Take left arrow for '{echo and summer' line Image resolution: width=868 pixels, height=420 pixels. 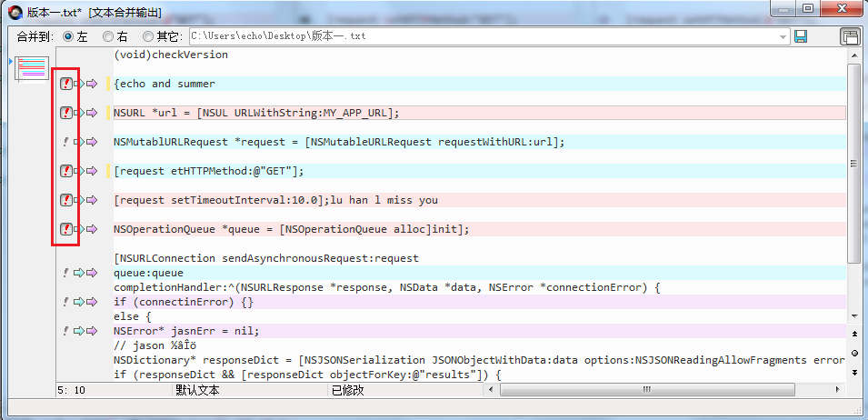(80, 84)
